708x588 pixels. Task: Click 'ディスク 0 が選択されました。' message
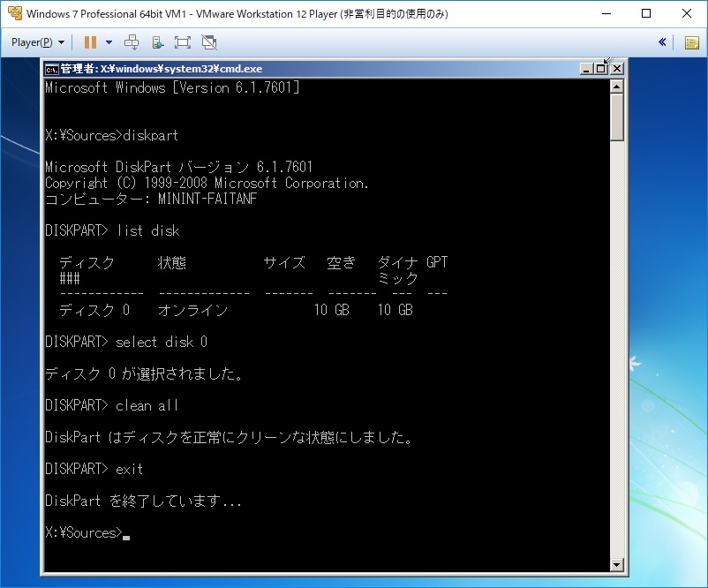pos(145,374)
